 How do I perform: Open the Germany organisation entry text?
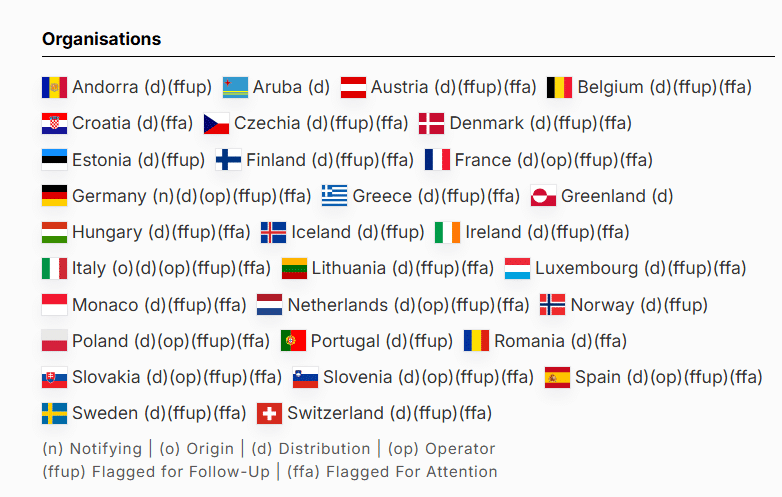pyautogui.click(x=192, y=196)
